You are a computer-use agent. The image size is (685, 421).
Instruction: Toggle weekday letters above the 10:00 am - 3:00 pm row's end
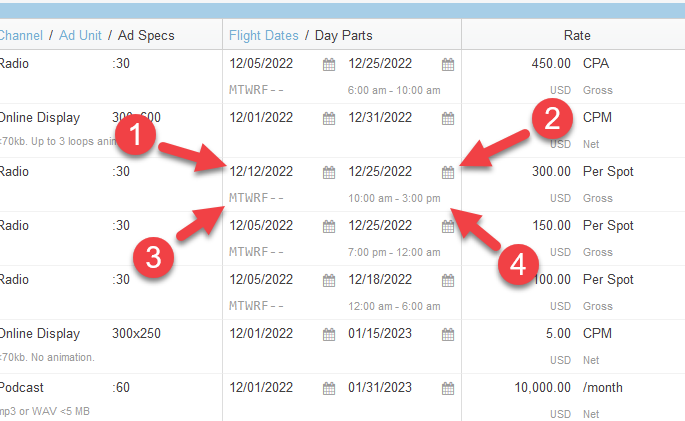point(256,198)
